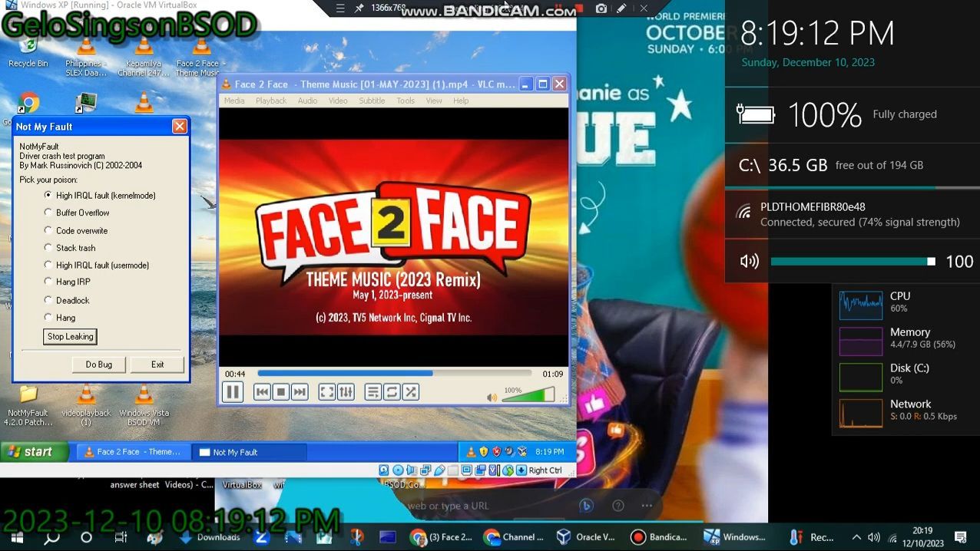Skip to next media in VLC
The image size is (980, 551).
pos(300,392)
